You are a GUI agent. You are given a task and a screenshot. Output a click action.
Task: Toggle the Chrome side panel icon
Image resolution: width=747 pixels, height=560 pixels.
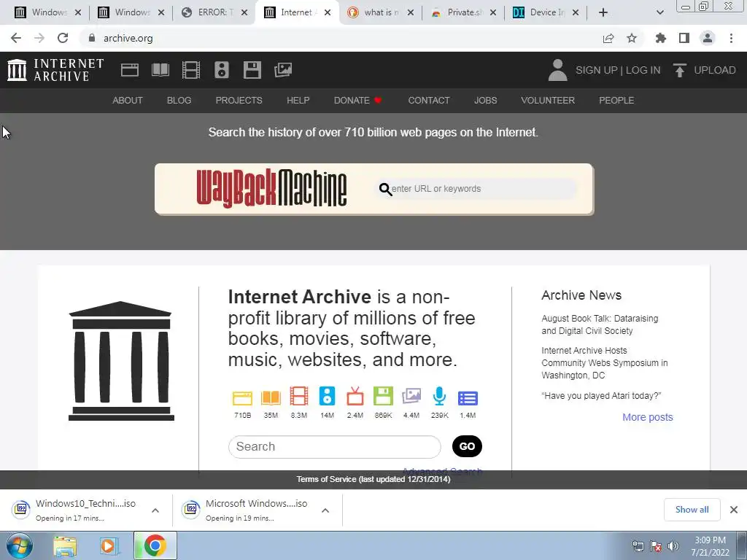tap(684, 38)
